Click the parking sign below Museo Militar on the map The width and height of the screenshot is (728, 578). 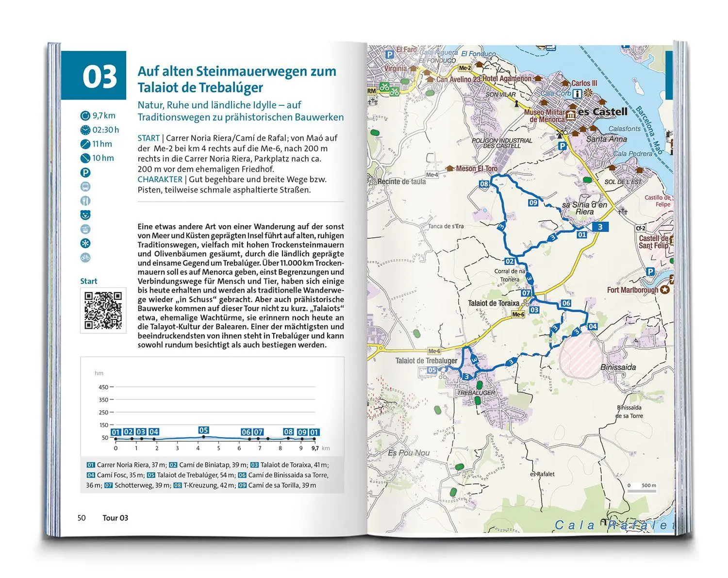tap(562, 146)
